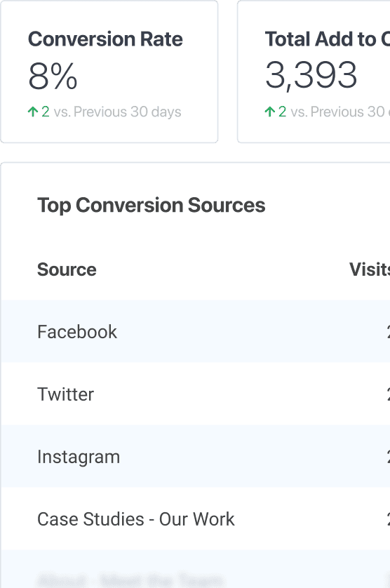Click the green up arrow under Conversion Rate
Screen dimensions: 390x588
click(33, 112)
